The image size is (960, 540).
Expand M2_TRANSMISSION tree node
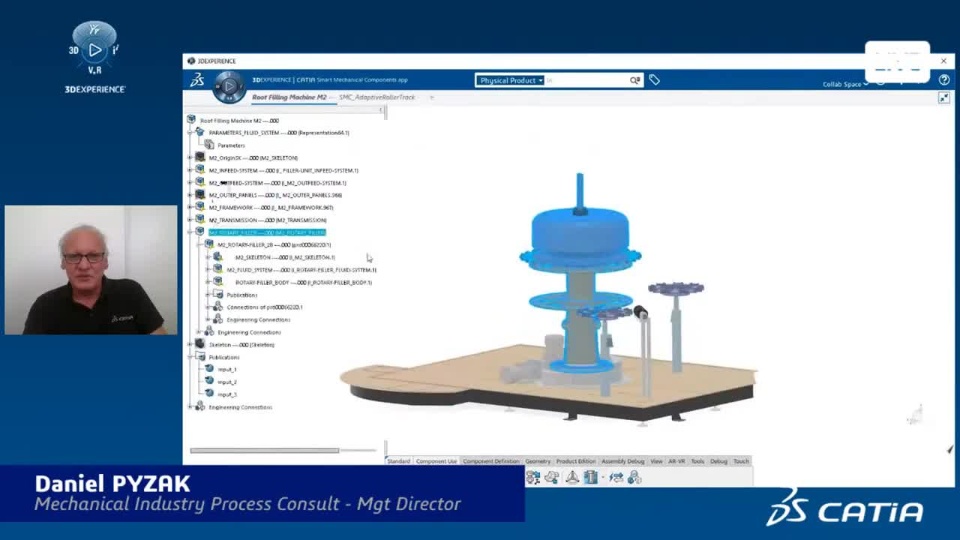pyautogui.click(x=190, y=220)
